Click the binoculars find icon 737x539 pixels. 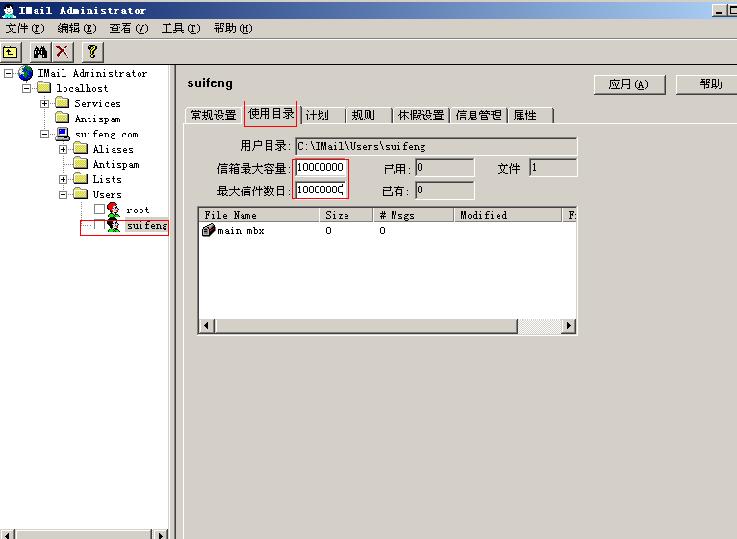click(x=40, y=51)
